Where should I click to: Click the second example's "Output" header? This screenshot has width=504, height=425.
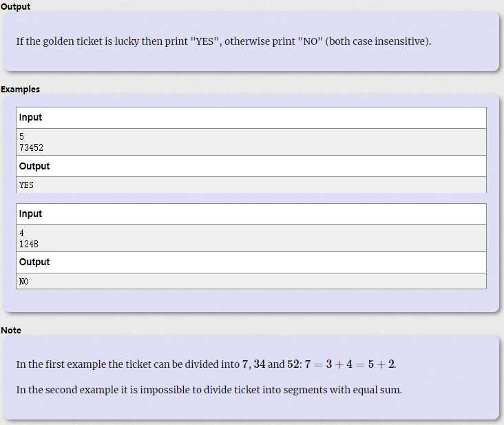(x=34, y=262)
